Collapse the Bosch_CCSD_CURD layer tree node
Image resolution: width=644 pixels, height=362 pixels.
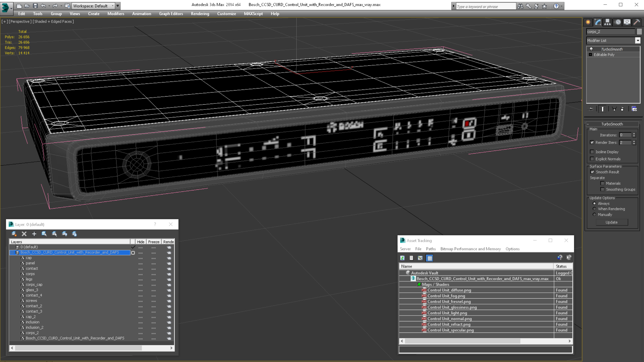(12, 252)
